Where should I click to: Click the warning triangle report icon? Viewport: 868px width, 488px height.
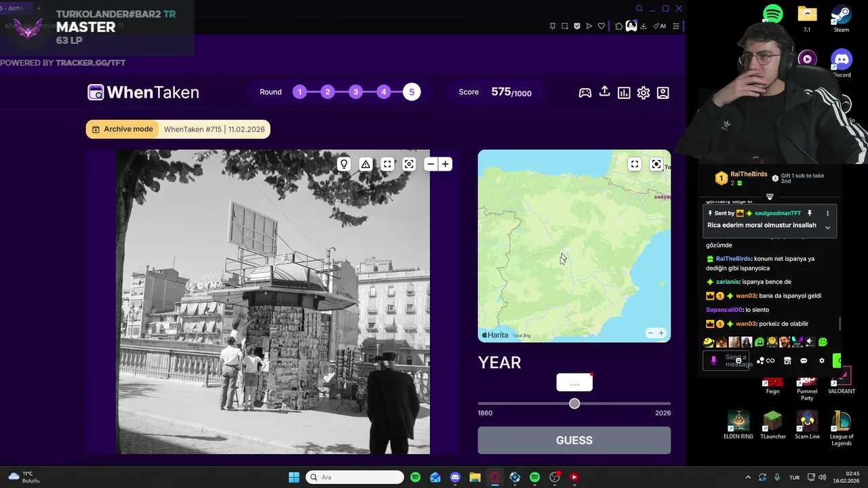[366, 164]
